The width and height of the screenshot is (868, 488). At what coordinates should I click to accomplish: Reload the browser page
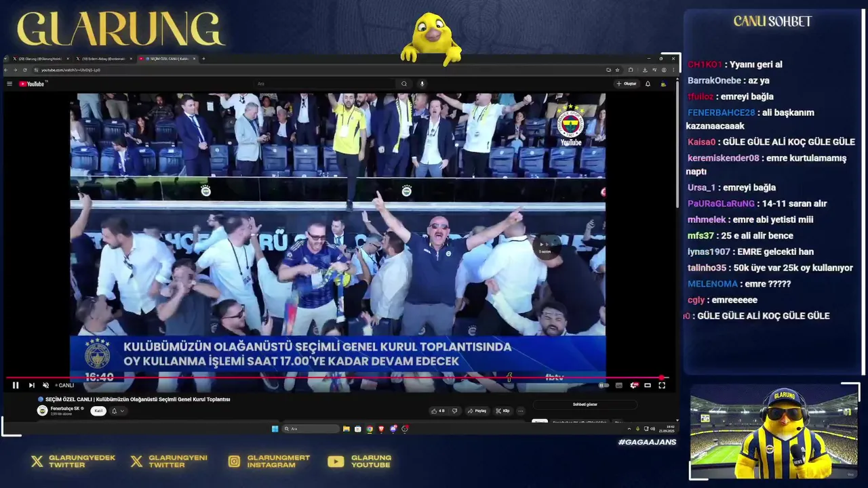(25, 70)
